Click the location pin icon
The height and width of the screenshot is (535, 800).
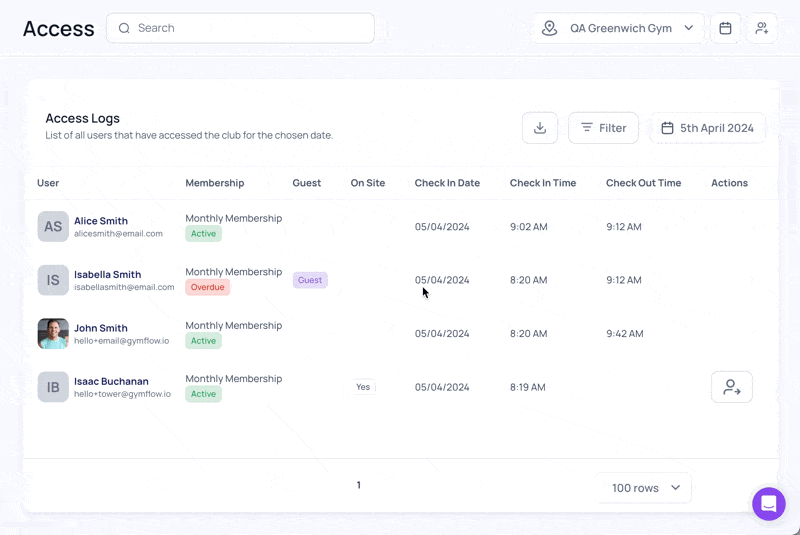coord(549,28)
